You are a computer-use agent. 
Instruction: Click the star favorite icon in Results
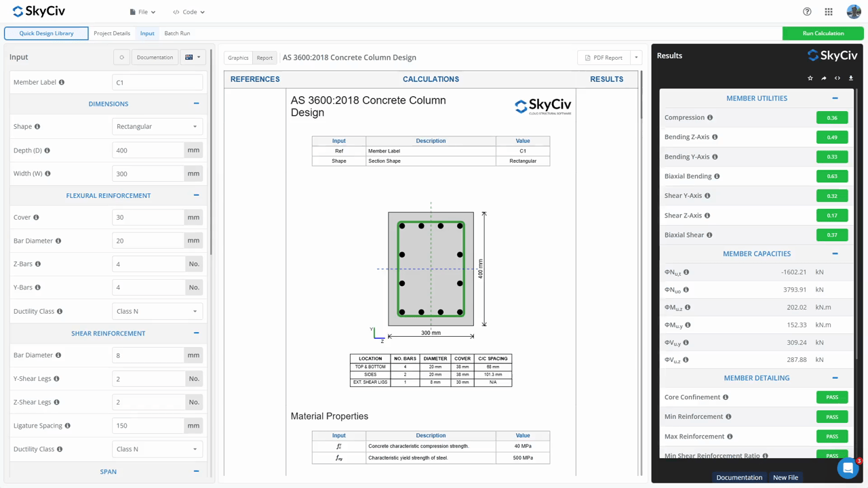(810, 78)
